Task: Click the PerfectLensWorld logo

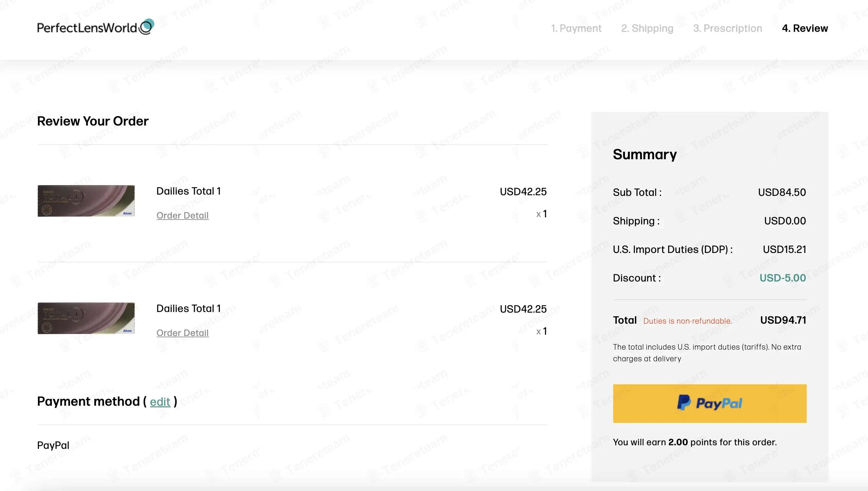Action: [x=96, y=27]
